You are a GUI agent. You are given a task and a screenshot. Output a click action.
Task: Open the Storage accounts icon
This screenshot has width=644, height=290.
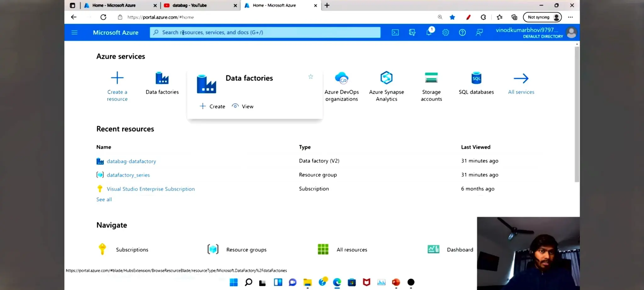coord(431,78)
